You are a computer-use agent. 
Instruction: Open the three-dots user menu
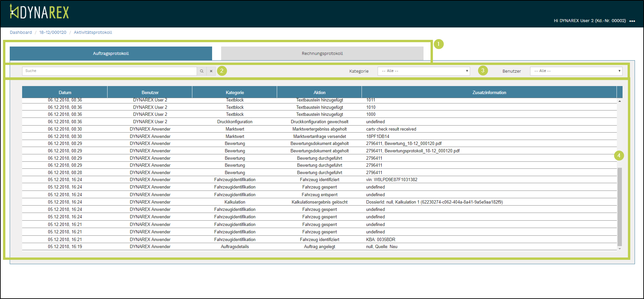pos(632,21)
